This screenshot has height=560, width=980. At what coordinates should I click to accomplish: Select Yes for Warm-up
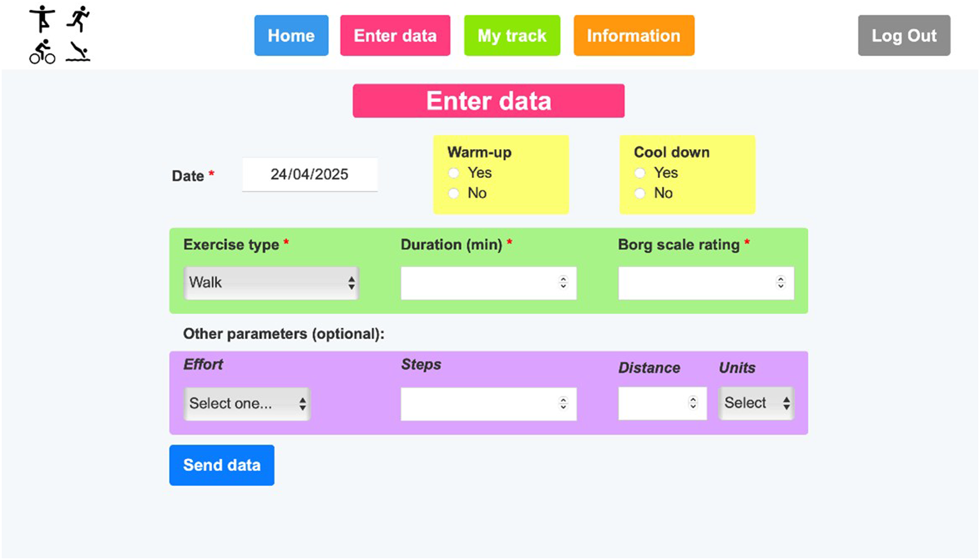pos(454,173)
